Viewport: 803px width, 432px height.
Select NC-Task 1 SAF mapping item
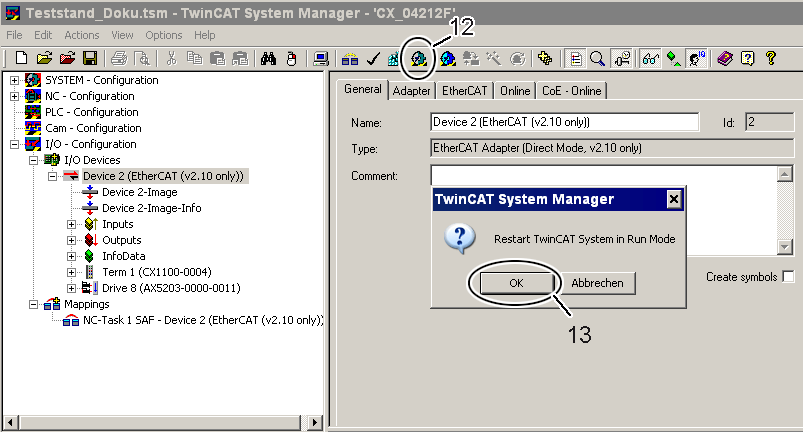(203, 320)
